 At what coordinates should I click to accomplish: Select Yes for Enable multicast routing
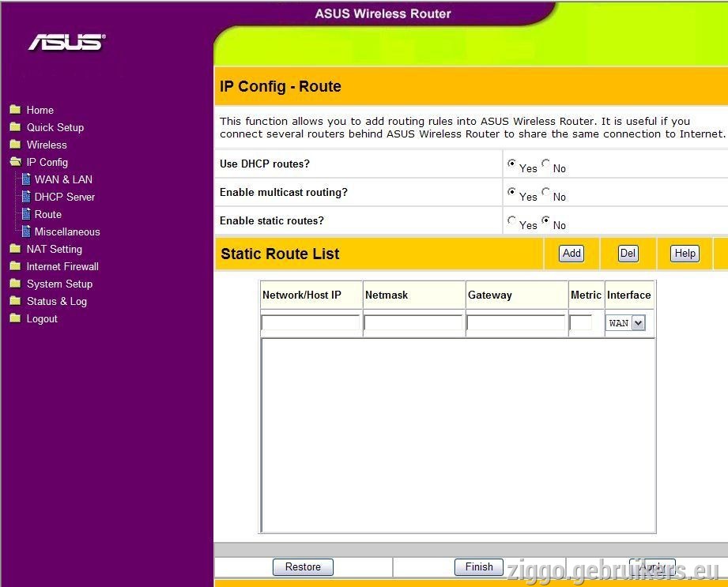pos(511,191)
